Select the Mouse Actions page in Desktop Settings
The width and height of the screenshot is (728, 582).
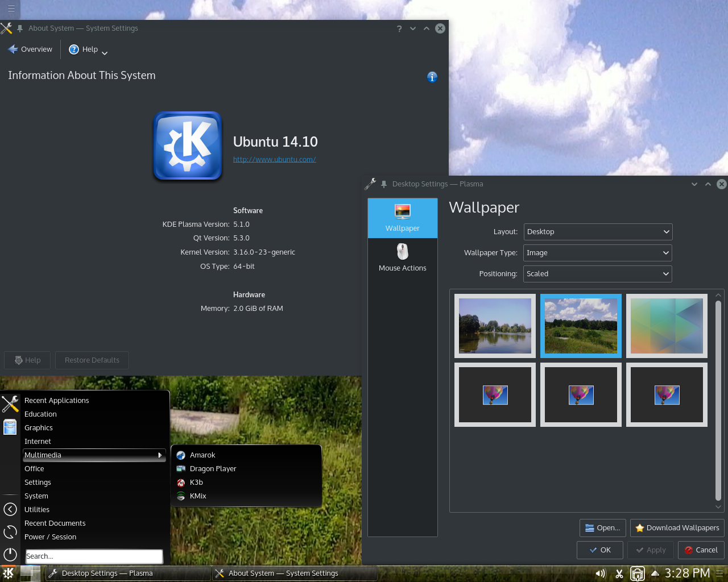(403, 257)
